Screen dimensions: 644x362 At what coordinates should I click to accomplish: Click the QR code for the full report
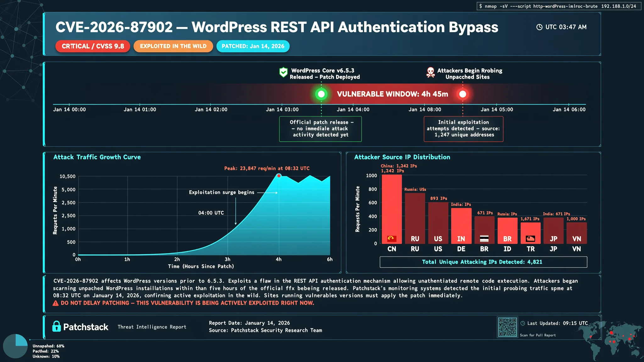(x=507, y=327)
